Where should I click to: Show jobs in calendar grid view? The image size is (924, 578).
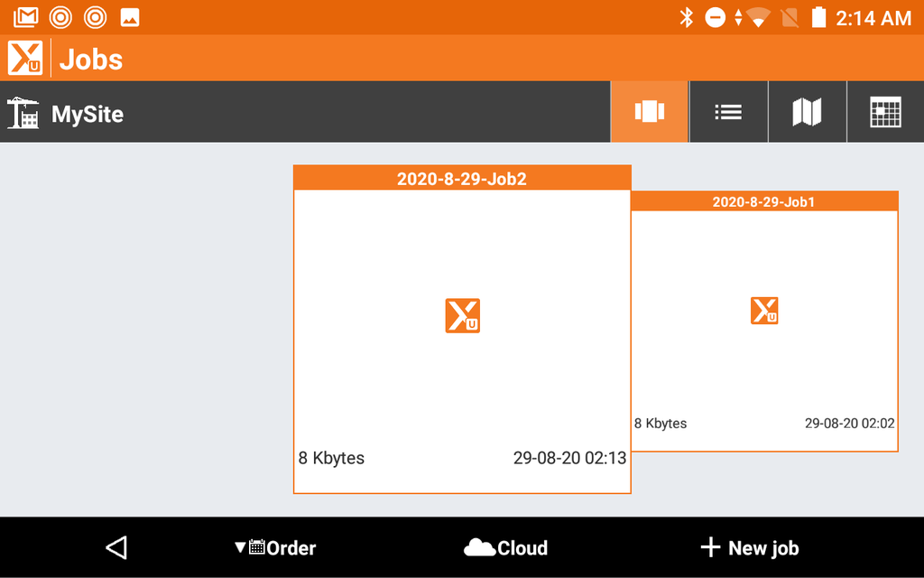click(x=885, y=112)
